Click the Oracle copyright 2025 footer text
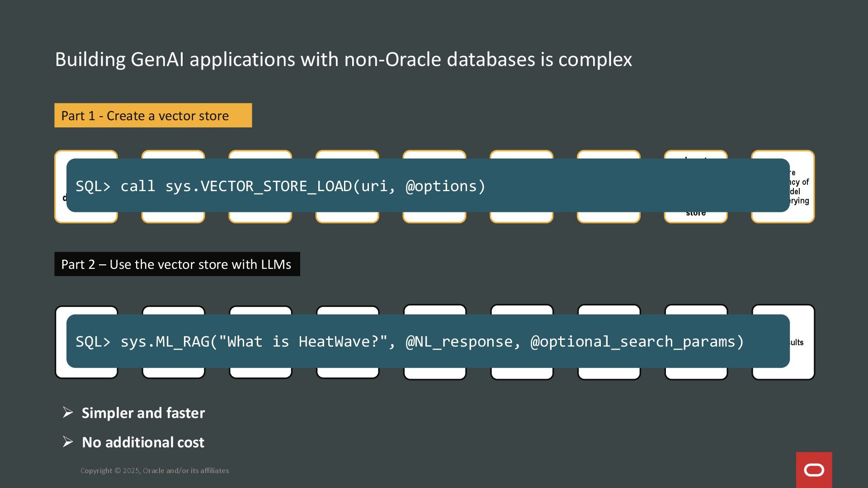The width and height of the screenshot is (868, 488). 155,470
